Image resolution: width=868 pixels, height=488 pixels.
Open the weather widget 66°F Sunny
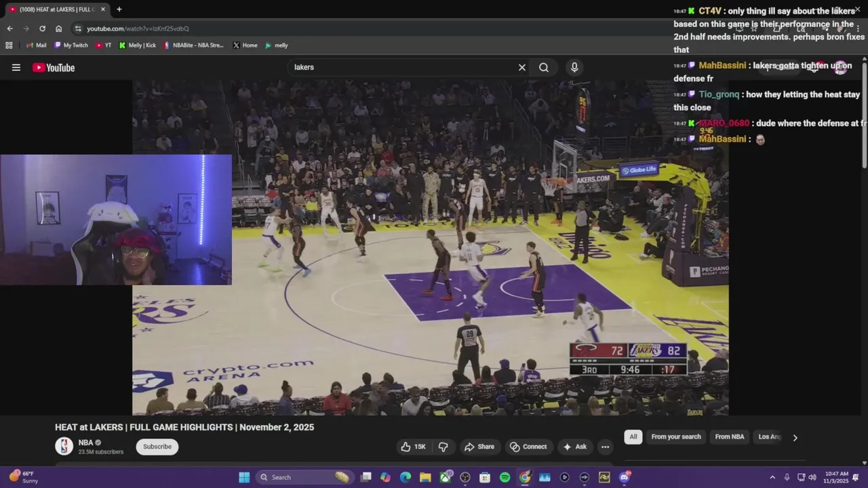[23, 477]
